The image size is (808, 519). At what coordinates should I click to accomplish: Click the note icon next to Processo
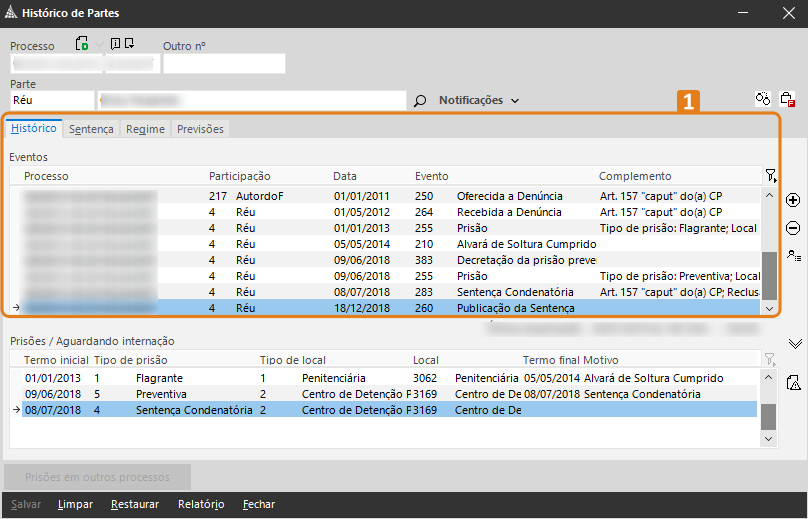click(x=116, y=44)
